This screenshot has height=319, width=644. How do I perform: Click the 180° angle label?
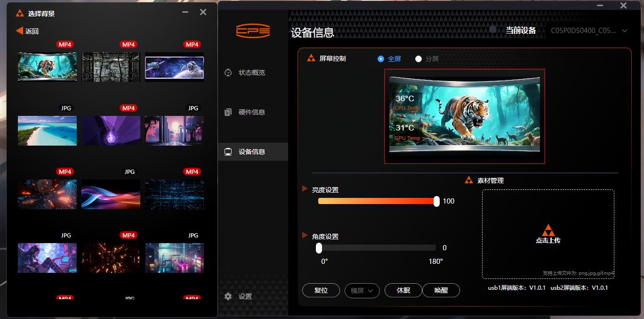(x=435, y=262)
